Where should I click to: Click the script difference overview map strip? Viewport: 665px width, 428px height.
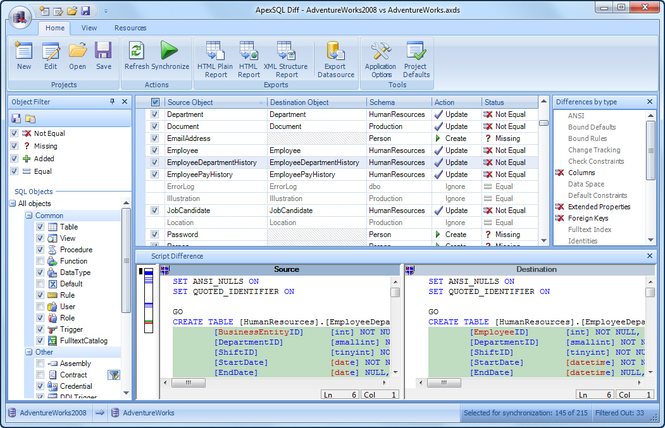coord(148,300)
